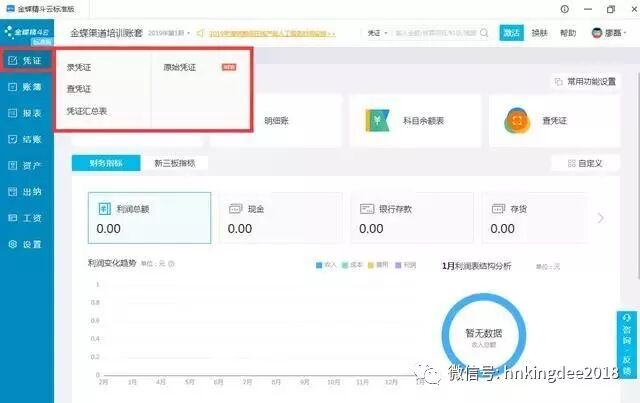Open the yellow announcement link
Viewport: 640px width, 403px height.
pyautogui.click(x=272, y=33)
